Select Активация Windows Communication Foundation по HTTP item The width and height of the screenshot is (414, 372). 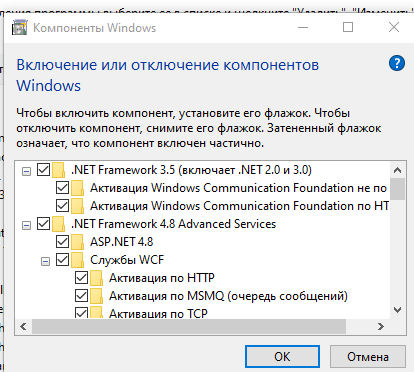[239, 206]
